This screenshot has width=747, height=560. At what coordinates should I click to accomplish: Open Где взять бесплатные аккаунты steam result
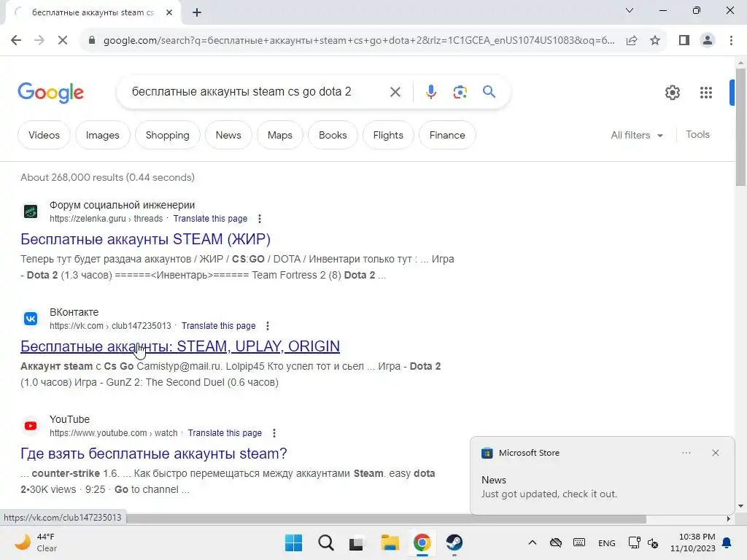[153, 454]
